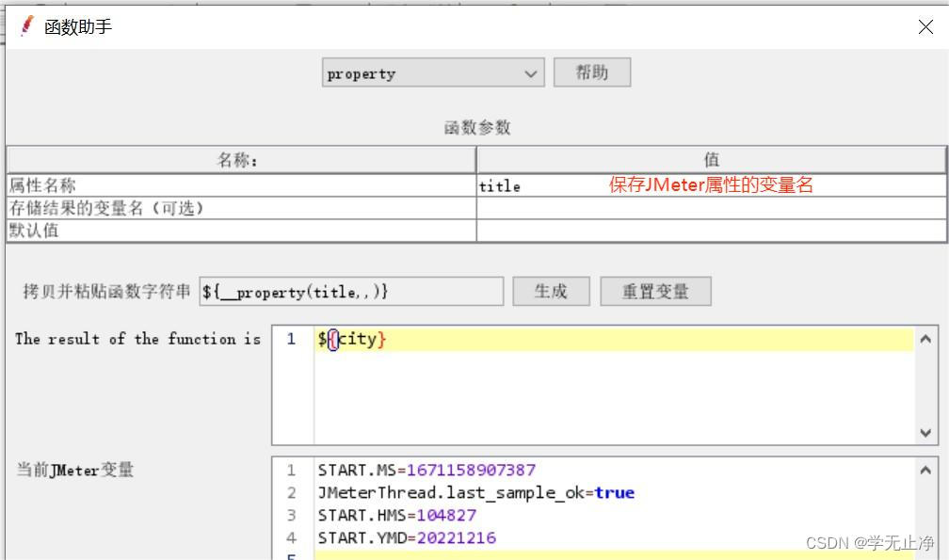The image size is (949, 560).
Task: Click the ${city} result text
Action: click(352, 339)
